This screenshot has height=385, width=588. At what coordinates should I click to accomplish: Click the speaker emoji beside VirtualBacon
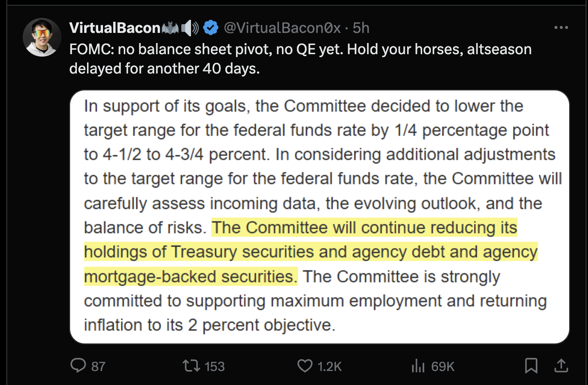click(x=190, y=29)
